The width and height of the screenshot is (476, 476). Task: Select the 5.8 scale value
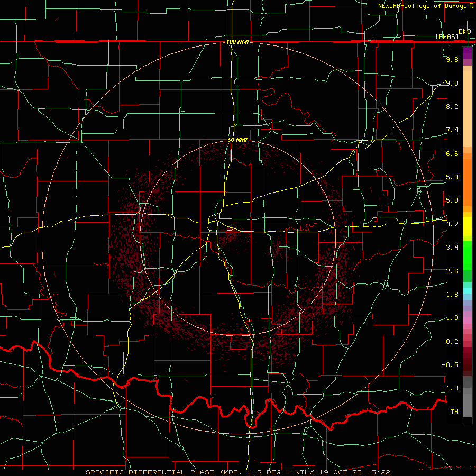pos(452,177)
